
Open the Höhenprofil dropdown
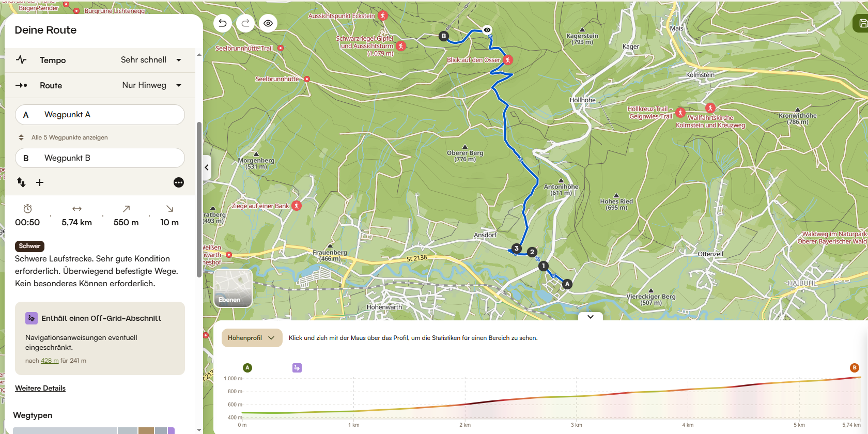point(252,338)
